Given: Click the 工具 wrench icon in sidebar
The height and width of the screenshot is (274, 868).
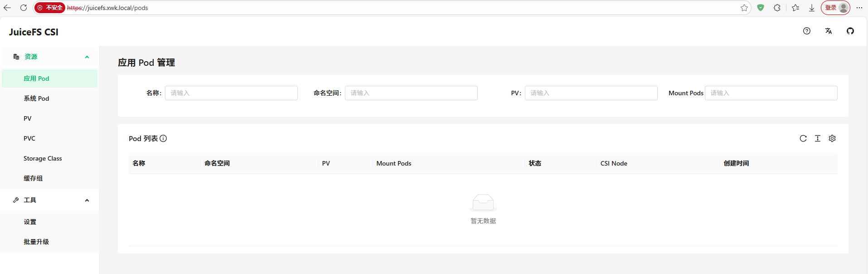Looking at the screenshot, I should coord(16,200).
